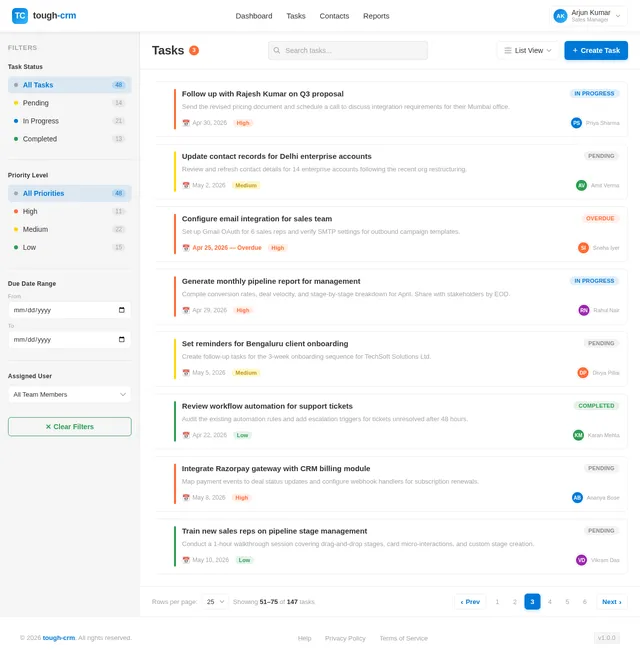Click Karan Mehta's KM avatar
Image resolution: width=640 pixels, height=659 pixels.
click(x=578, y=435)
